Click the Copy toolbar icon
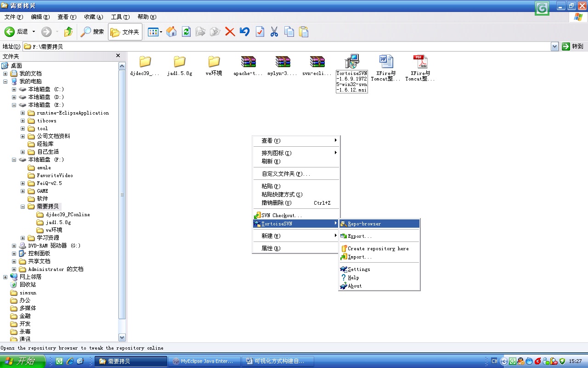Image resolution: width=588 pixels, height=368 pixels. click(x=289, y=32)
